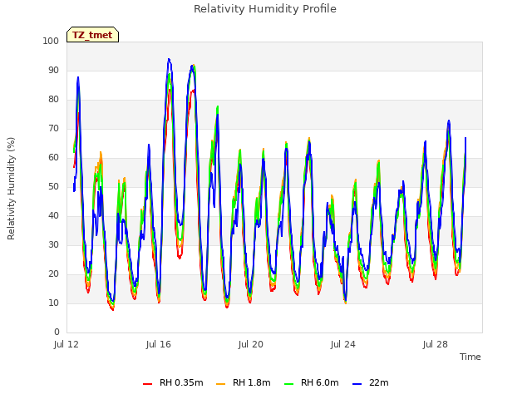Toggle the RH 0.35m legend entry
532x399 pixels.
click(x=173, y=382)
